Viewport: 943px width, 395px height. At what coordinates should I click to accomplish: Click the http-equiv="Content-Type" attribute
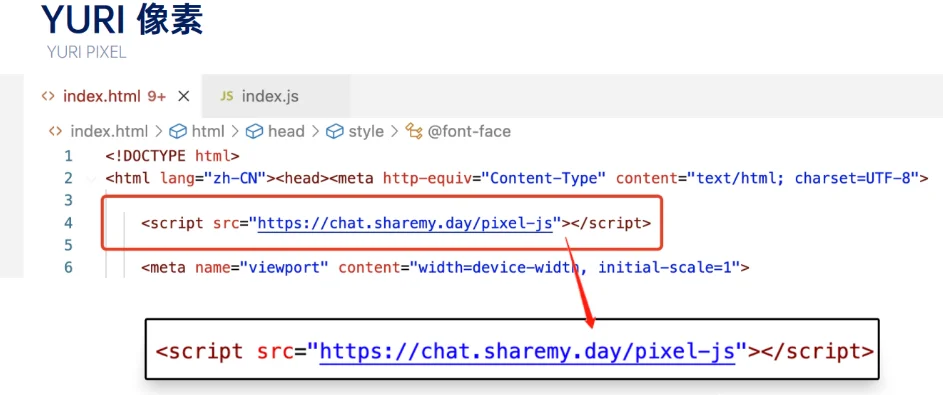[494, 179]
